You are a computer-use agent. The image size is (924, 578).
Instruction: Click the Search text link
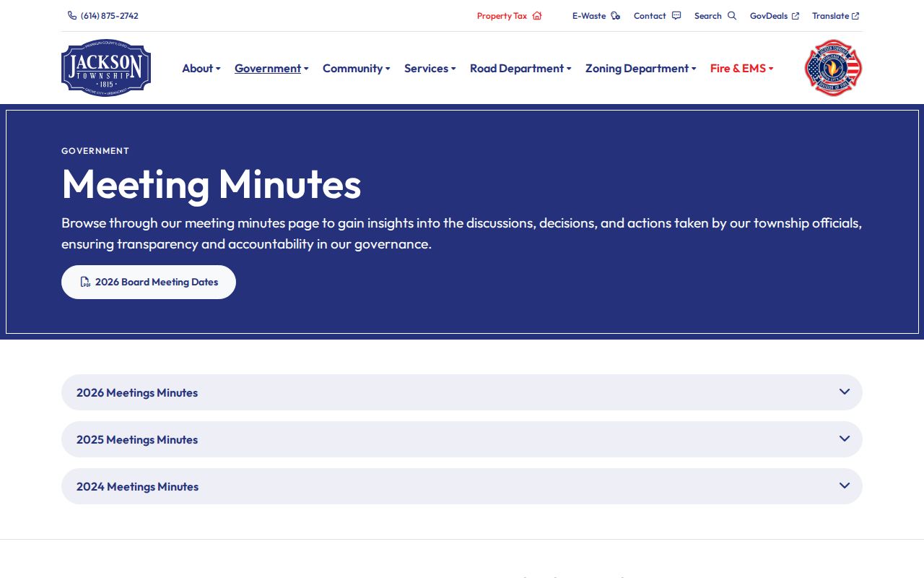pos(708,15)
